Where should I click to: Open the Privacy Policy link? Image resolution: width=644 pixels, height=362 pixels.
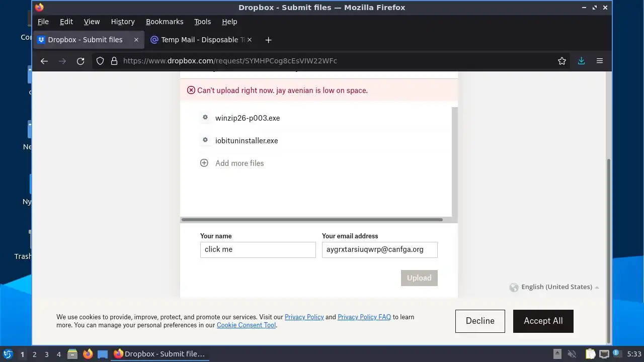pyautogui.click(x=304, y=317)
